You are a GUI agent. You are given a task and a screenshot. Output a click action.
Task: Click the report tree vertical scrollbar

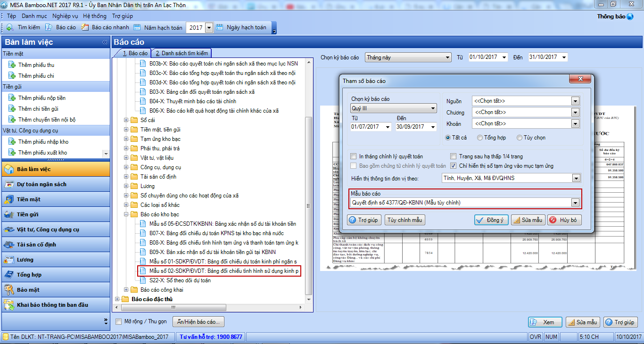pos(309,188)
